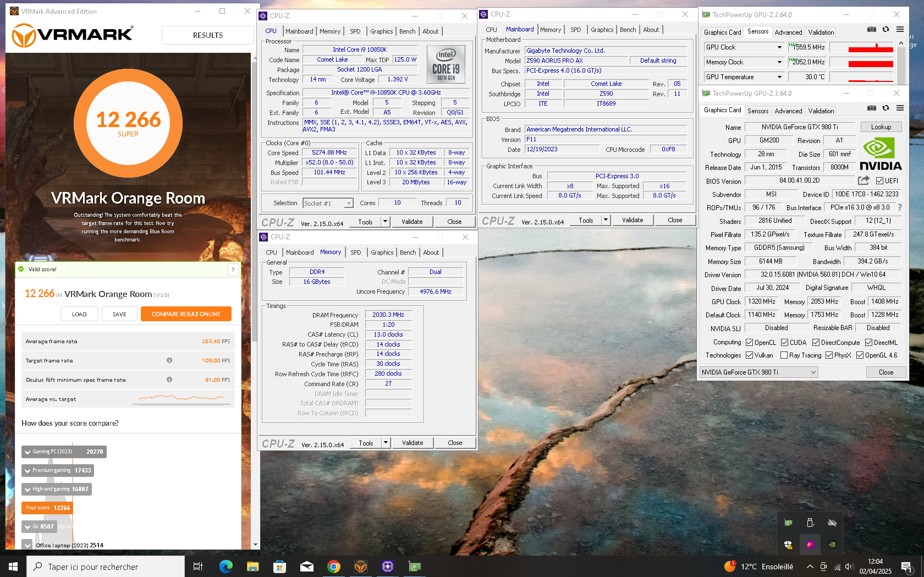Switch to CPU-Z taskbar icon
The image size is (924, 577).
(388, 567)
